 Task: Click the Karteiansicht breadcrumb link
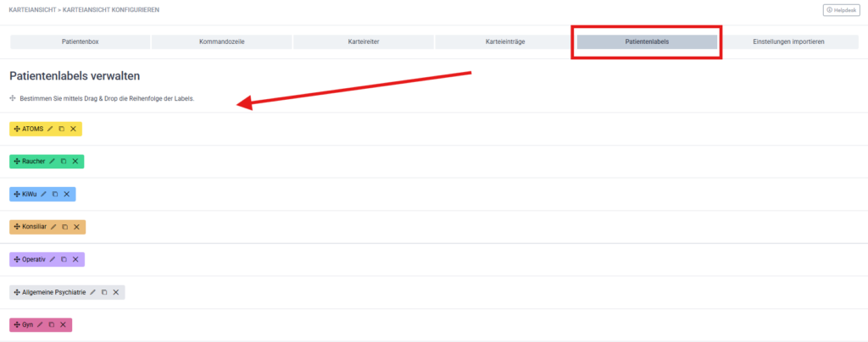[32, 10]
